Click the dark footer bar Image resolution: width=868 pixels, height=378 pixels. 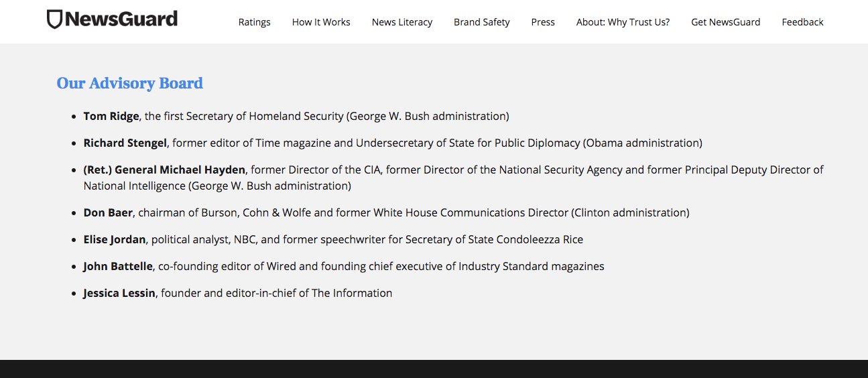[x=434, y=369]
